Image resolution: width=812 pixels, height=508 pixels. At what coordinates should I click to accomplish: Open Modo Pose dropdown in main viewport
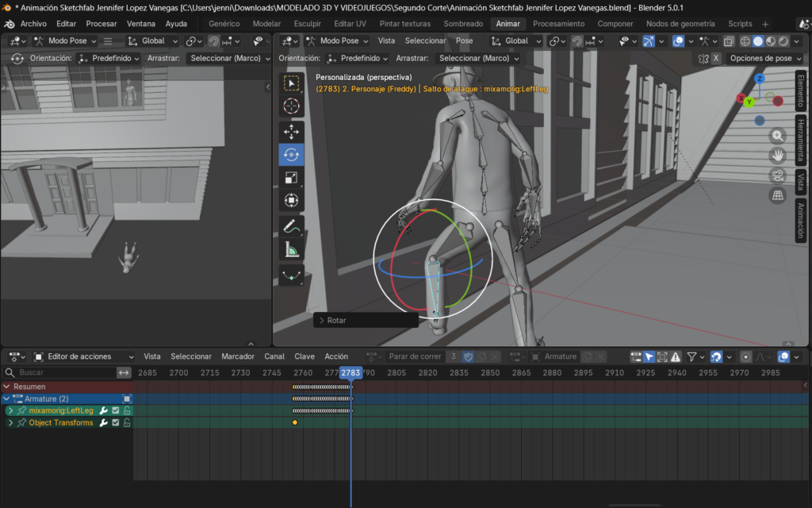[x=336, y=41]
